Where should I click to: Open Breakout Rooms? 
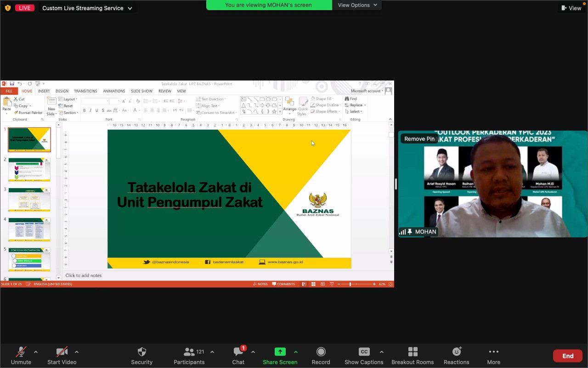[x=412, y=352]
